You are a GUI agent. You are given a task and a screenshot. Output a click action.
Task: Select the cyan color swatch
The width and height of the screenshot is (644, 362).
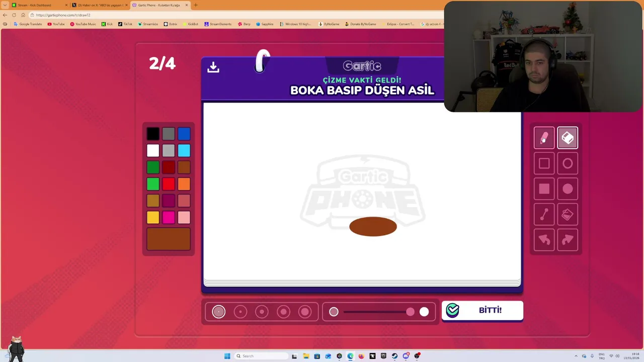tap(184, 150)
